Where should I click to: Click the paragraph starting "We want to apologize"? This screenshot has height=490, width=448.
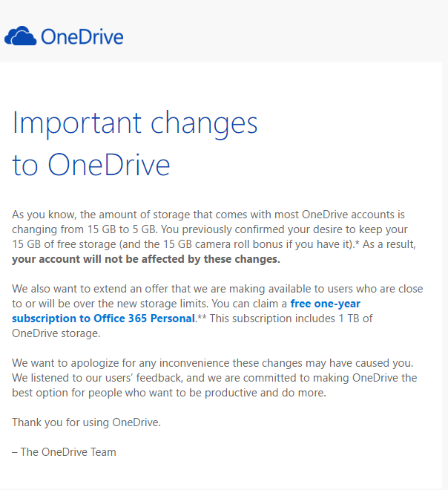point(211,363)
